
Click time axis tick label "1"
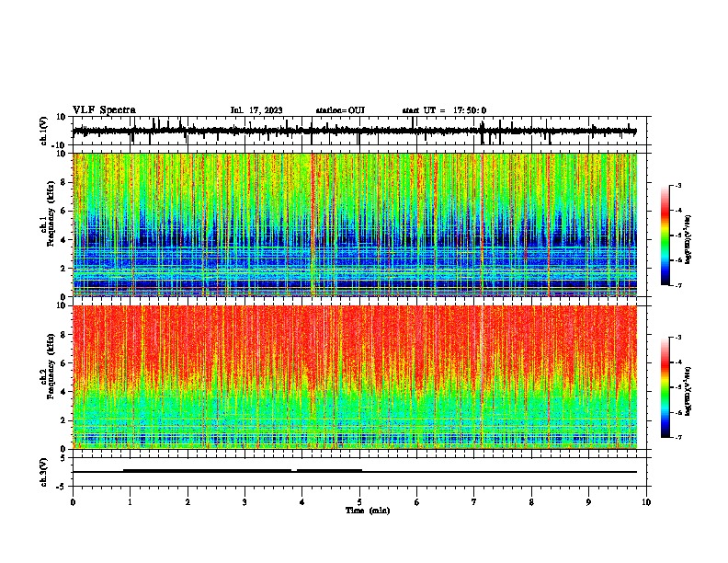pyautogui.click(x=130, y=502)
